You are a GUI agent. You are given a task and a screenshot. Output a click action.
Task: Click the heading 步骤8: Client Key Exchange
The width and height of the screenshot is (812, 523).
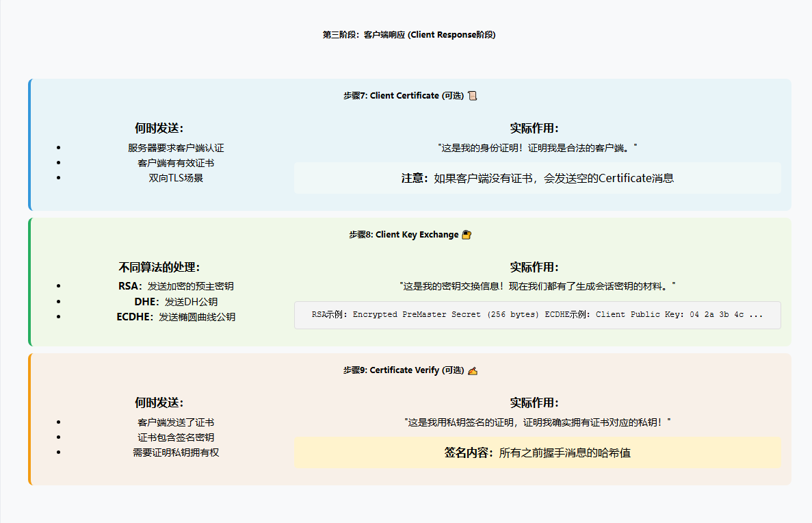pos(404,235)
